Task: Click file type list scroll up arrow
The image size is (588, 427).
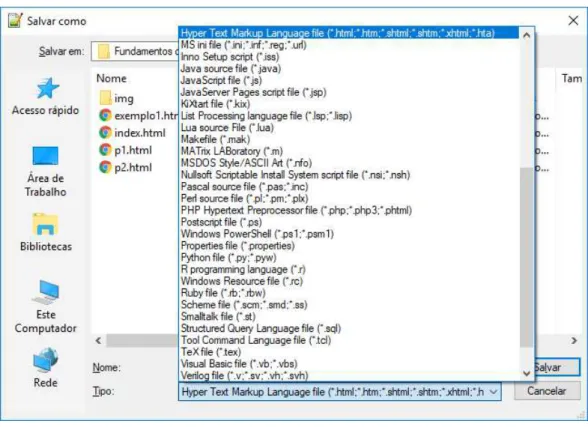Action: [526, 35]
